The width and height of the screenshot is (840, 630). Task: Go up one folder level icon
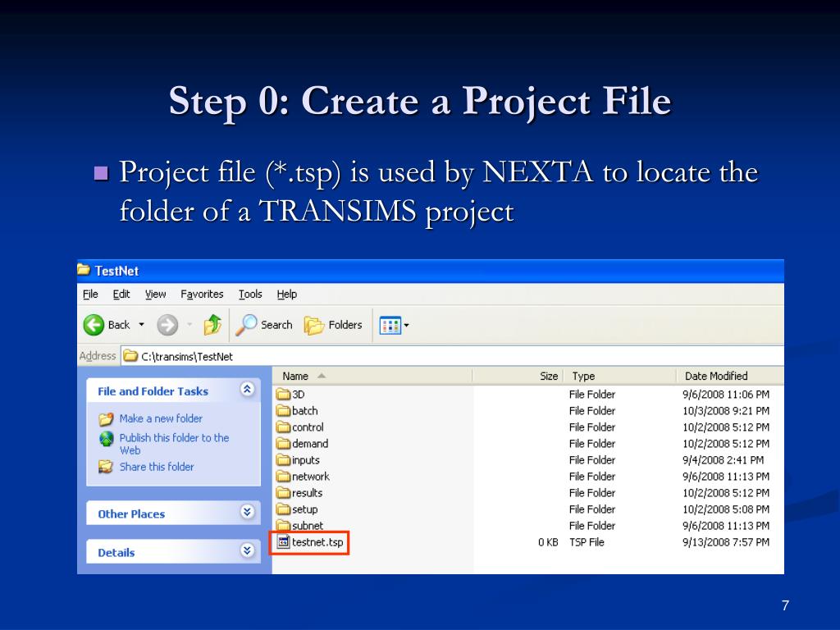(x=212, y=325)
